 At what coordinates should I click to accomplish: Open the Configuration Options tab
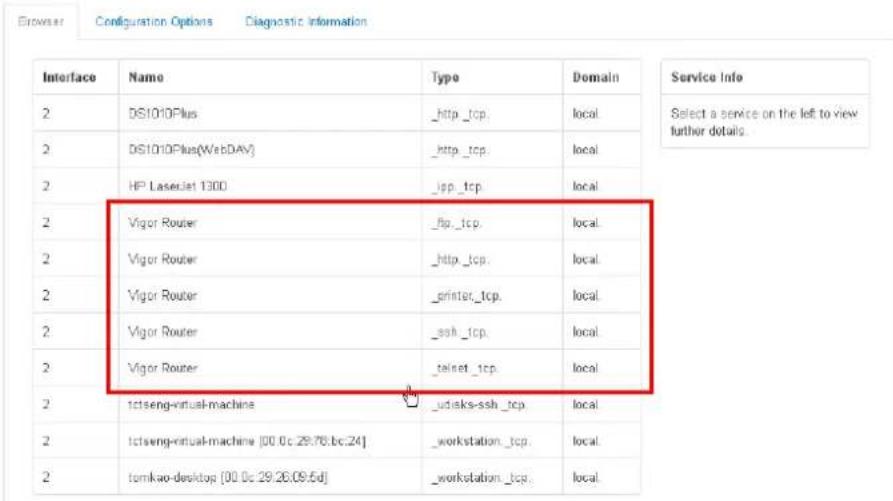(154, 22)
